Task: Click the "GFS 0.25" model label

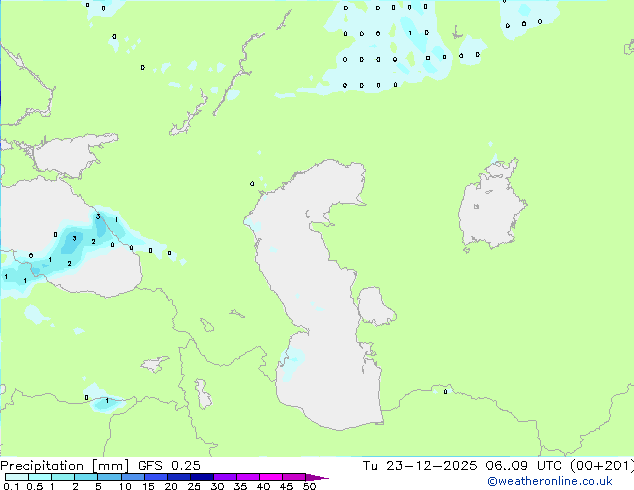Action: [169, 466]
